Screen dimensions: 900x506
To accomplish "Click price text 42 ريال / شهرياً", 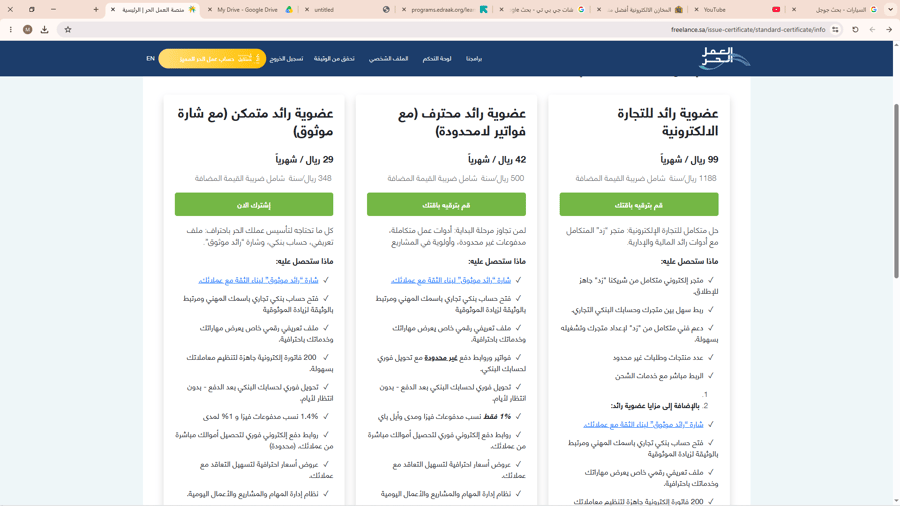I will 497,159.
